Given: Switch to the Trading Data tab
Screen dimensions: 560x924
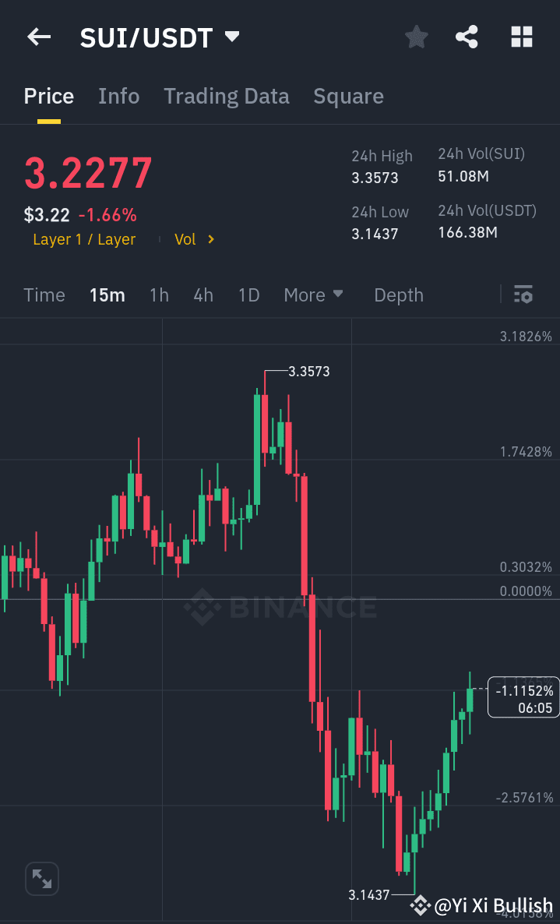Looking at the screenshot, I should 226,96.
